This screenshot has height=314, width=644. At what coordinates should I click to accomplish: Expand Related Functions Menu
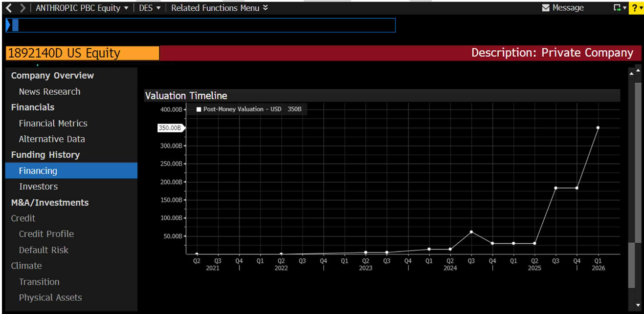220,8
